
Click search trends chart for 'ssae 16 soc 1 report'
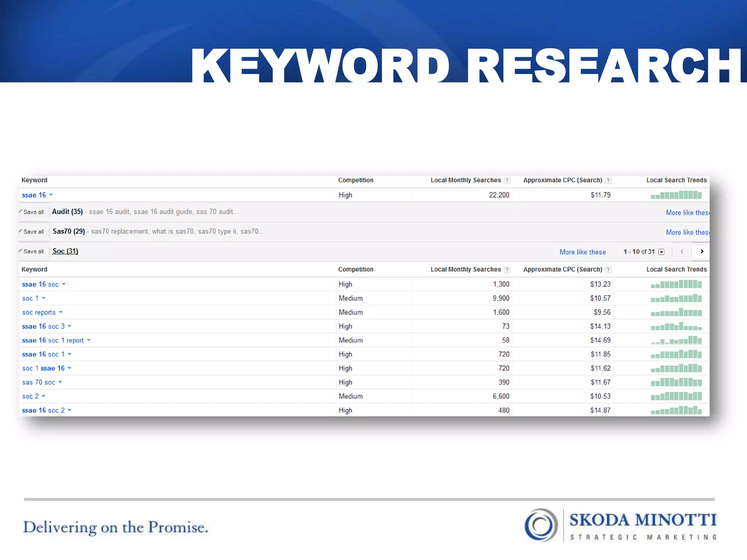(676, 341)
